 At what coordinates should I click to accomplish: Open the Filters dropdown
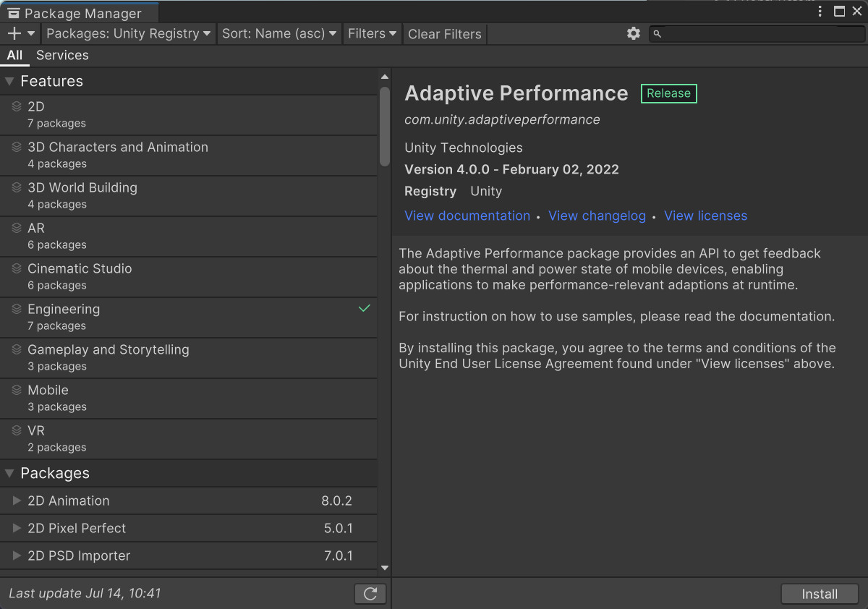373,33
